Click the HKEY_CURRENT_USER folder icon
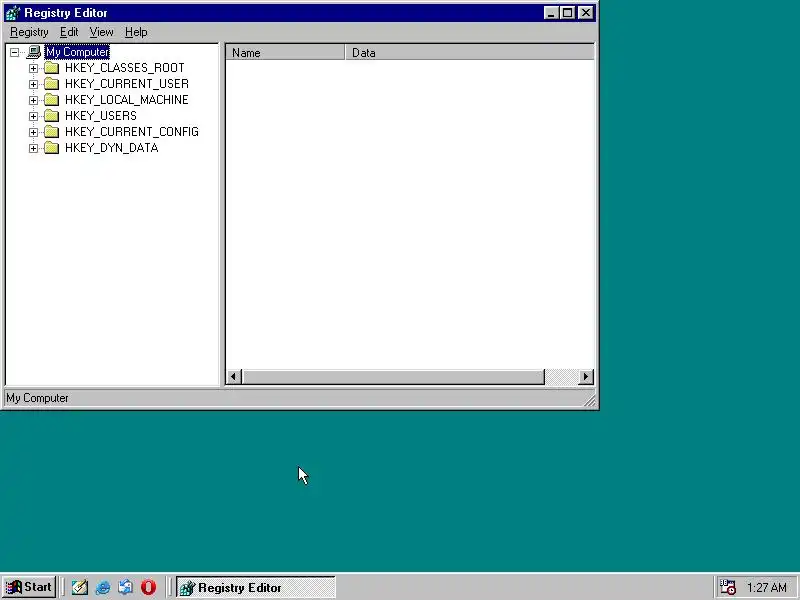The image size is (800, 600). tap(52, 84)
